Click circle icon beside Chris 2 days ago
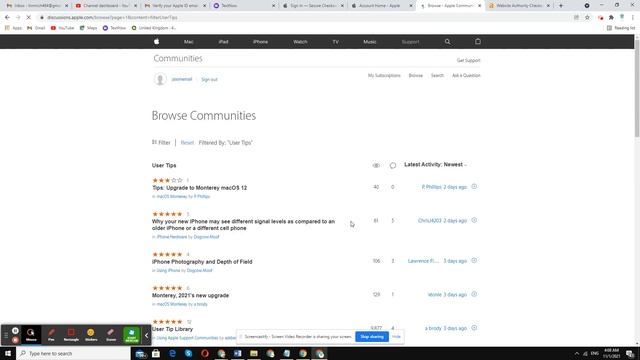 tap(474, 220)
